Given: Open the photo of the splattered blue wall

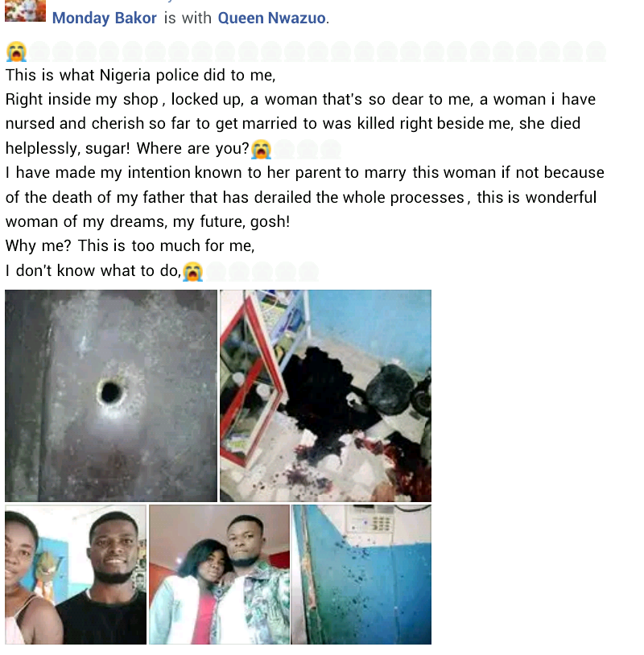Looking at the screenshot, I should 361,575.
